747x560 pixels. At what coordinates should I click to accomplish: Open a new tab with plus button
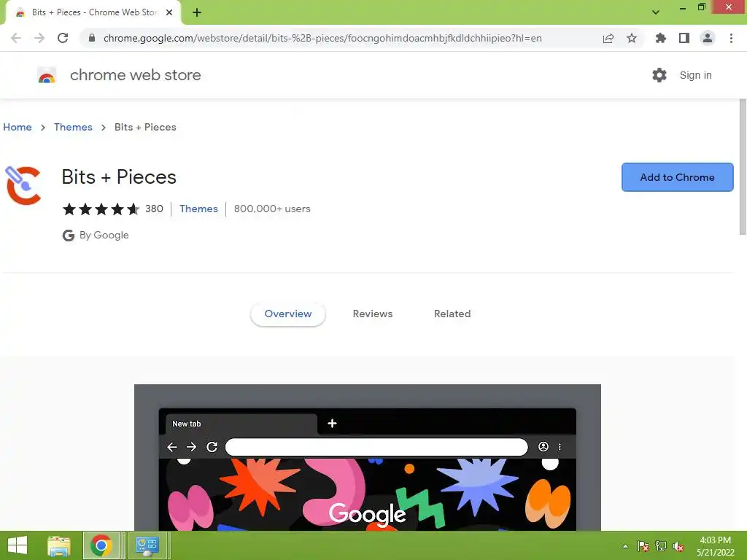[x=197, y=12]
